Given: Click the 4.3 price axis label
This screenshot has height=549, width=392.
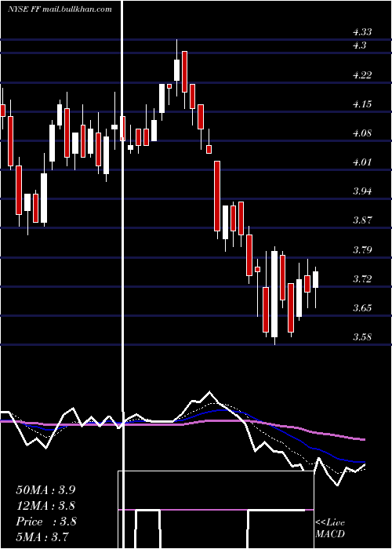Looking at the screenshot, I should [359, 45].
